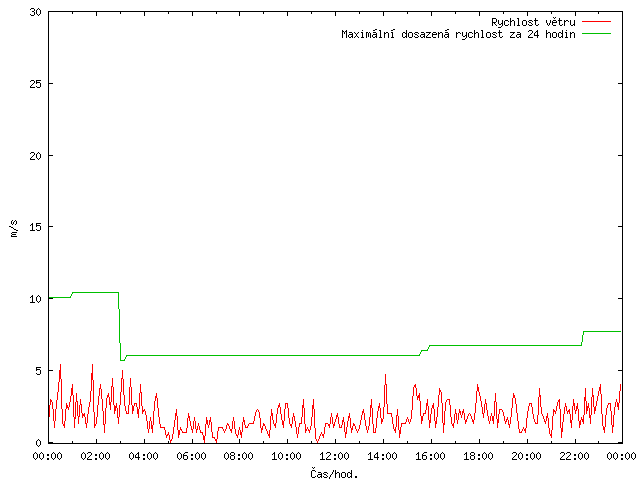Click the red legend line sample

pos(596,21)
